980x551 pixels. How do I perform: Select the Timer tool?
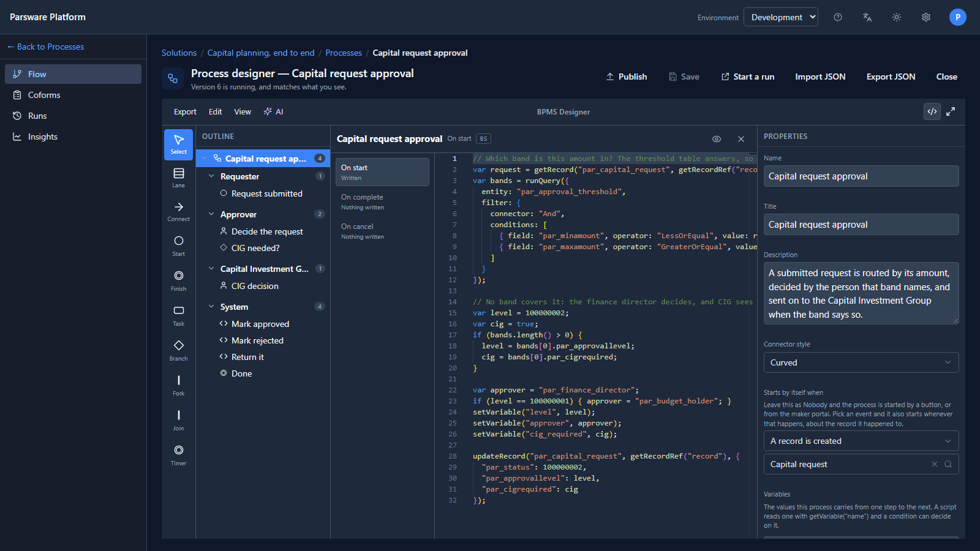pyautogui.click(x=178, y=455)
